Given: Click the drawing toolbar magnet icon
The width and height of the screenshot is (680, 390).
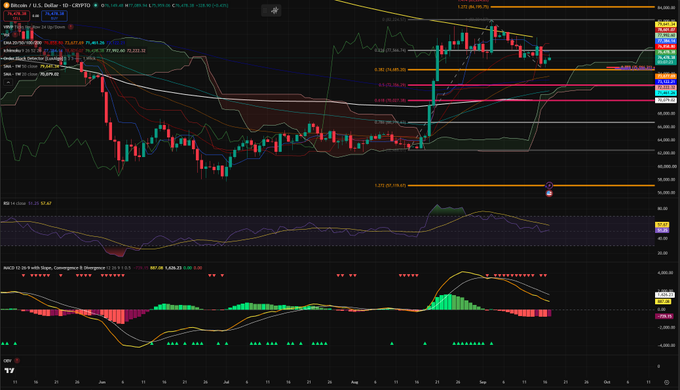Looking at the screenshot, I should pos(275,10).
